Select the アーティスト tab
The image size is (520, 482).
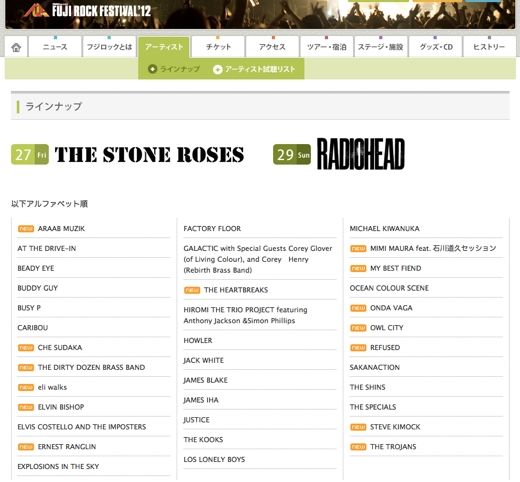(164, 47)
